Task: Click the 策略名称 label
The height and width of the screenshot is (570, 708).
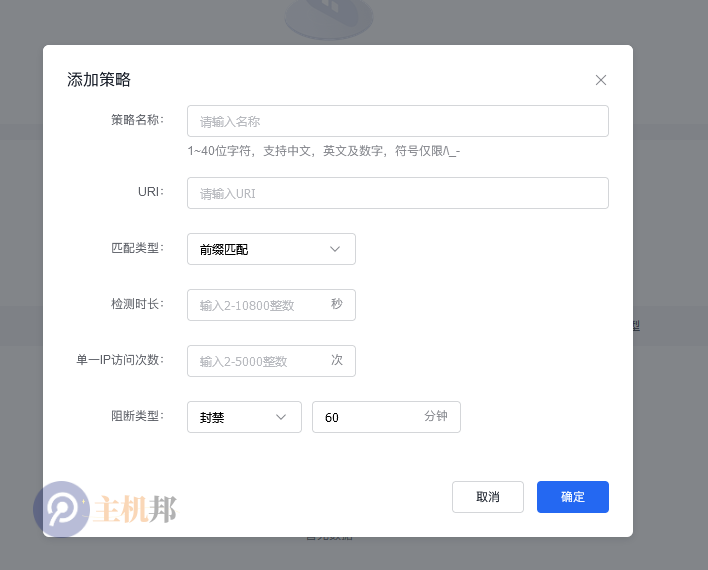Action: click(x=137, y=120)
